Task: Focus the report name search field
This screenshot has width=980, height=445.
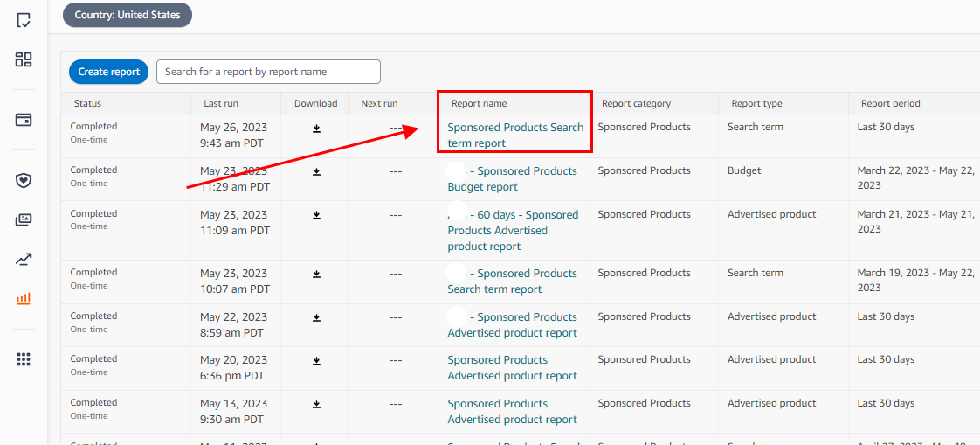Action: tap(268, 72)
